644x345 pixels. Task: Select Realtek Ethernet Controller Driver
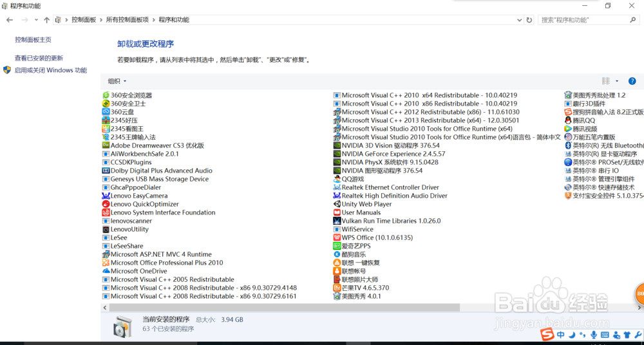click(386, 187)
